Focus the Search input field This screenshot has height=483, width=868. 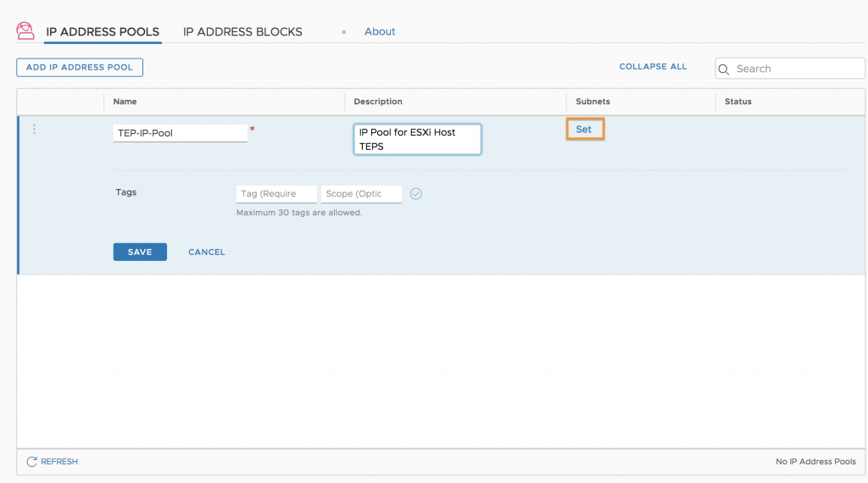tap(790, 69)
